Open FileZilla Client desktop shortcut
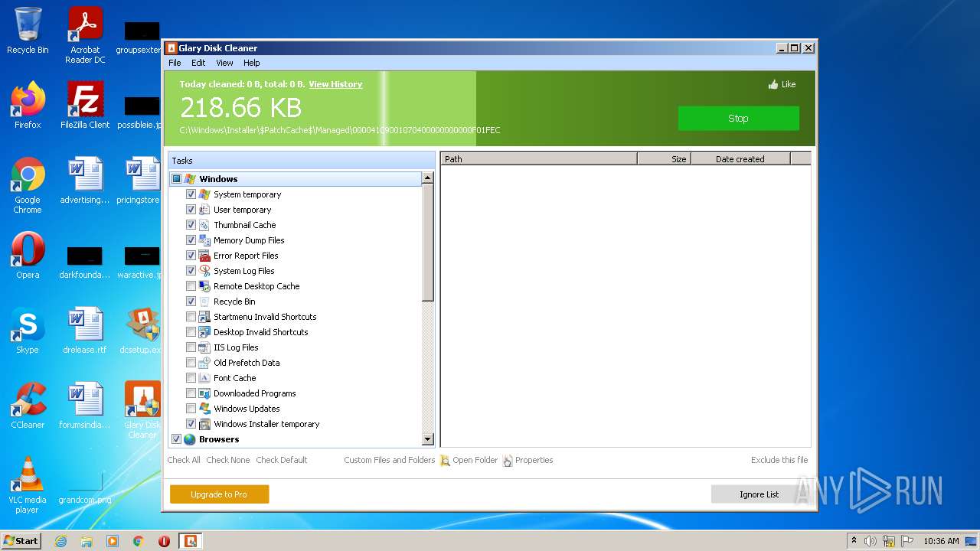The width and height of the screenshot is (980, 551). [85, 105]
